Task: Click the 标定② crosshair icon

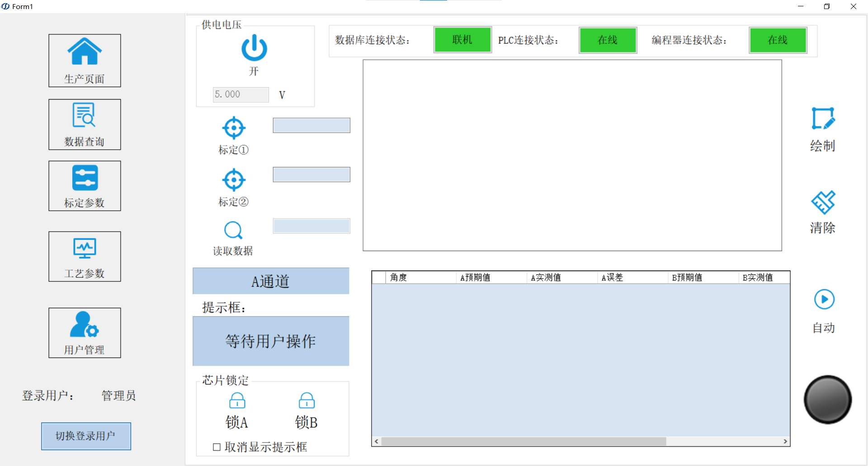Action: [x=234, y=180]
